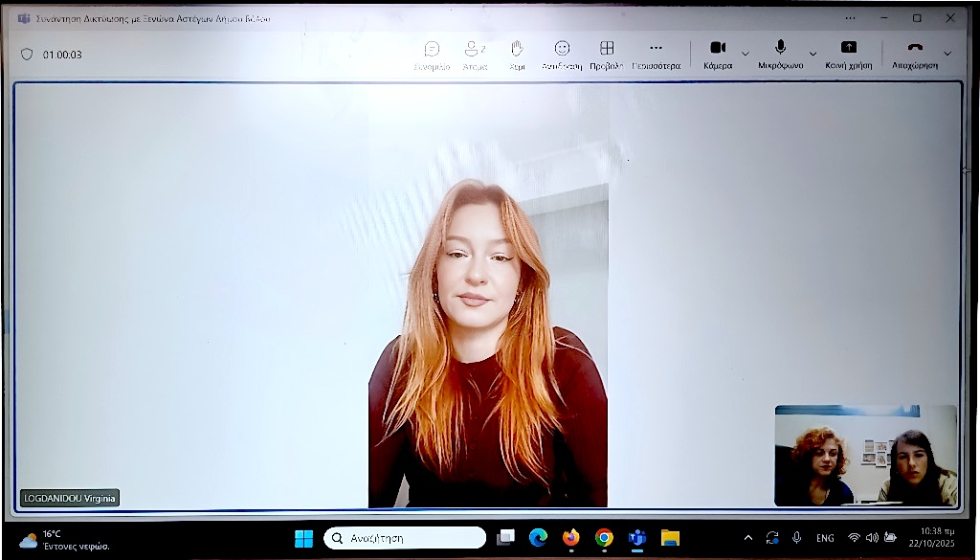Click the shield security icon beside the timer
980x560 pixels.
[x=27, y=55]
